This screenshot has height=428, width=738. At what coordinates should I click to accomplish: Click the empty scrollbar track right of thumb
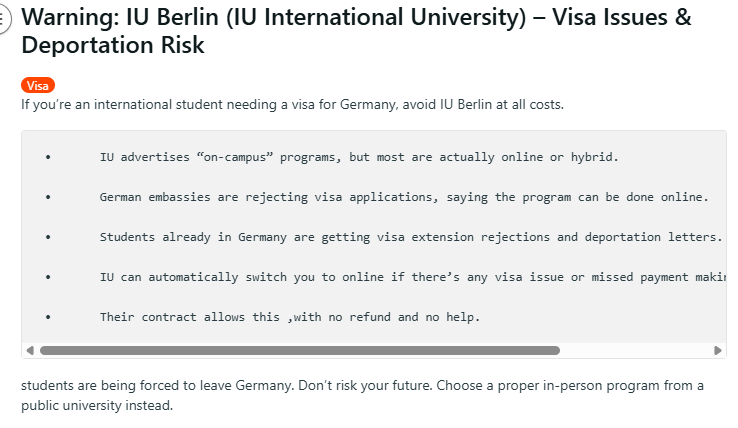coord(635,350)
